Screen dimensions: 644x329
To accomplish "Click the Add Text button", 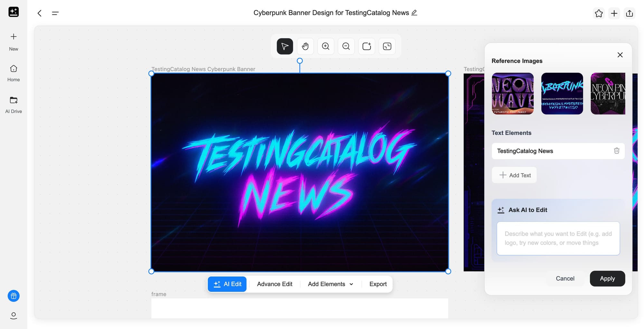I will 514,175.
